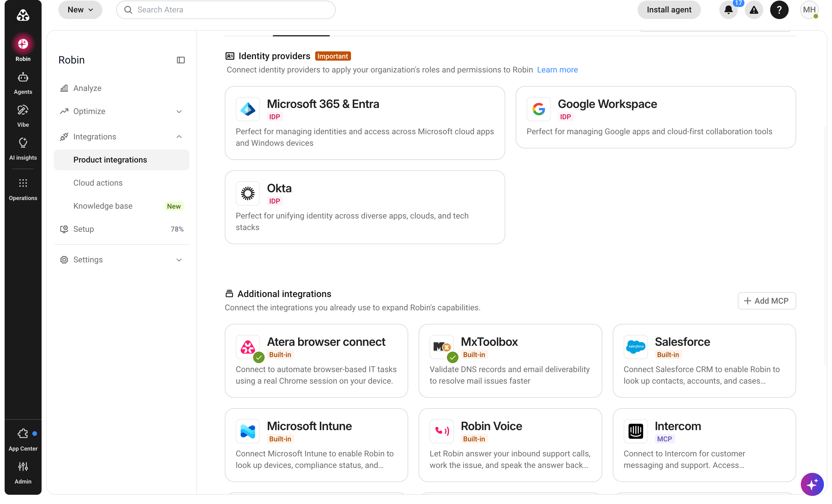The height and width of the screenshot is (504, 832).
Task: Open Cloud actions menu item
Action: pyautogui.click(x=122, y=183)
